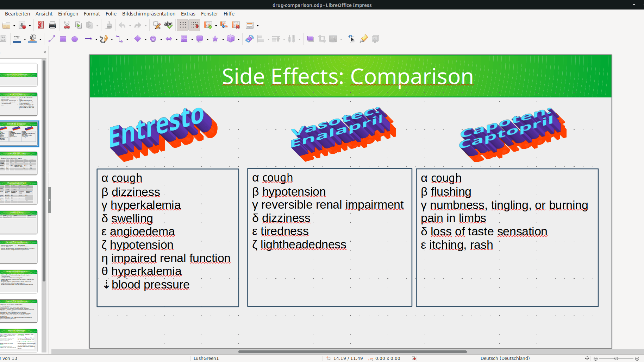Toggle Edit Points mode

pyautogui.click(x=351, y=39)
